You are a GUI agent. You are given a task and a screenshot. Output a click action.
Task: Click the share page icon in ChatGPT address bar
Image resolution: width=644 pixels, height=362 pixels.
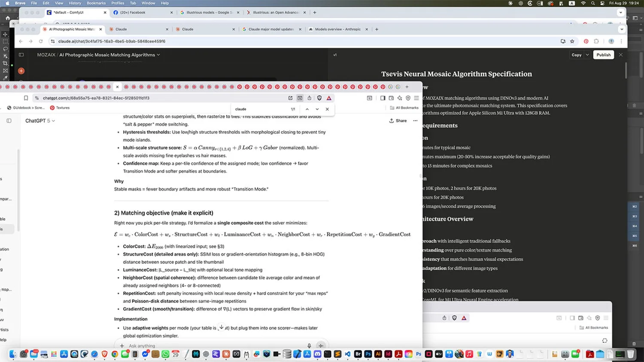(309, 98)
